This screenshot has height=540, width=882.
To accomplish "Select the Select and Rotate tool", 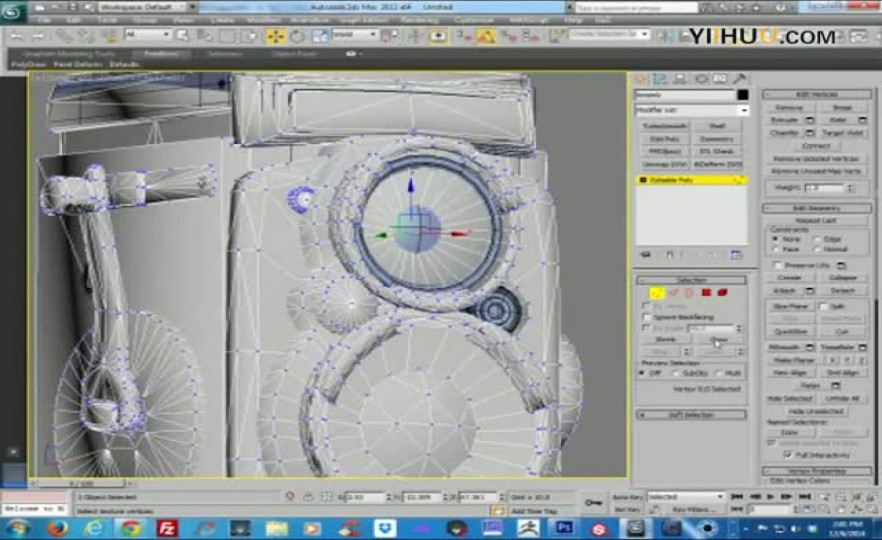I will (297, 37).
